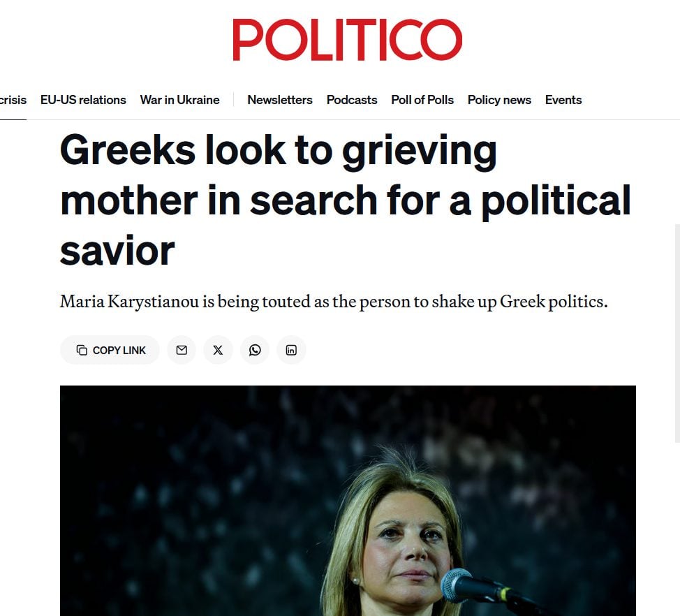Screen dimensions: 680x616
Task: Go to War in Ukraine coverage
Action: pyautogui.click(x=179, y=100)
